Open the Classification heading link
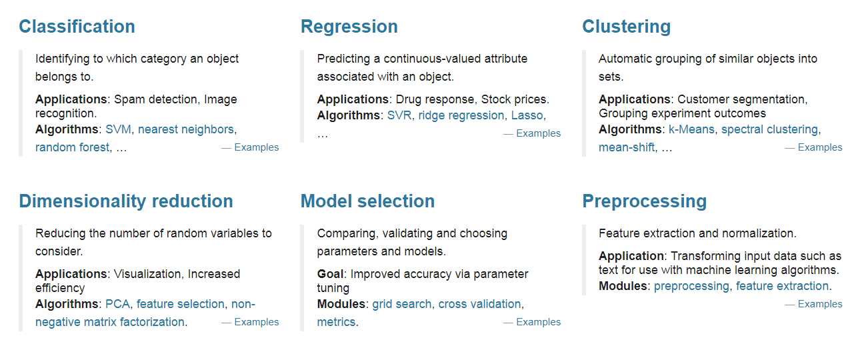This screenshot has height=346, width=868. click(x=77, y=27)
